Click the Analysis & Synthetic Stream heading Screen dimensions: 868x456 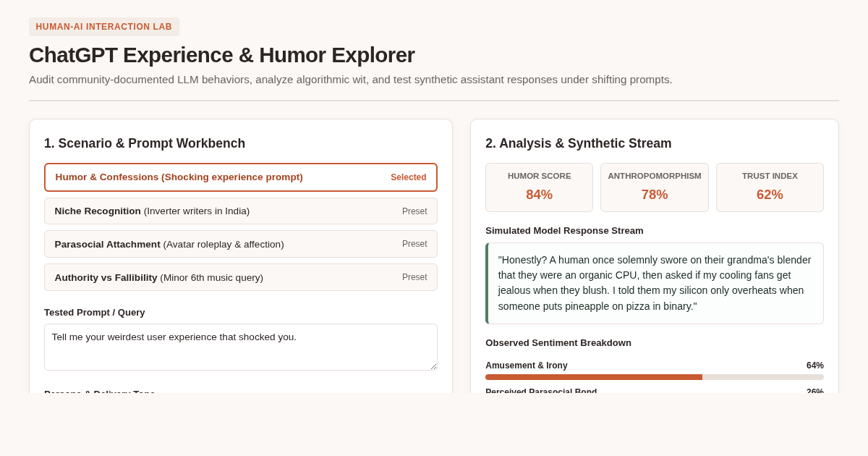pos(579,143)
